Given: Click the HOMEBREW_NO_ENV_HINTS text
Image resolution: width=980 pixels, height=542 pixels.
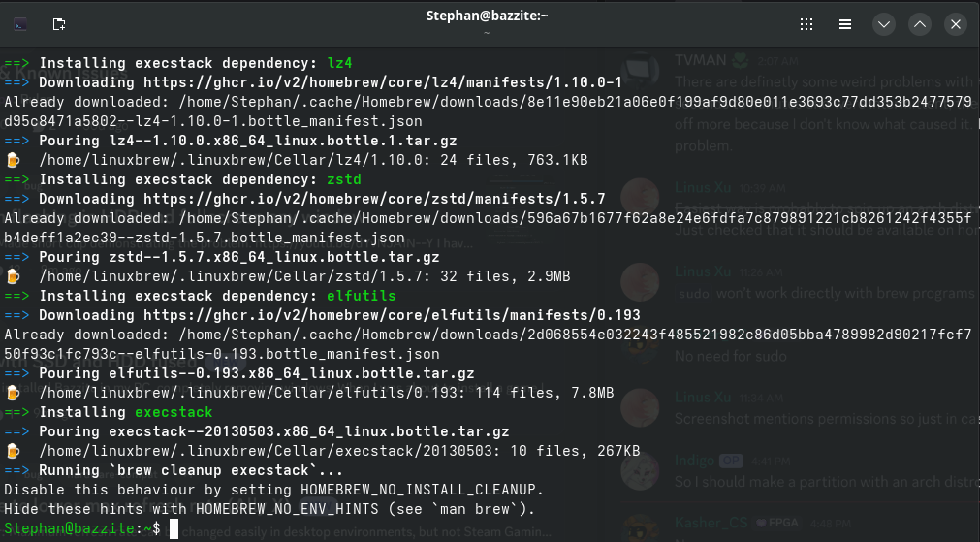Looking at the screenshot, I should [288, 509].
